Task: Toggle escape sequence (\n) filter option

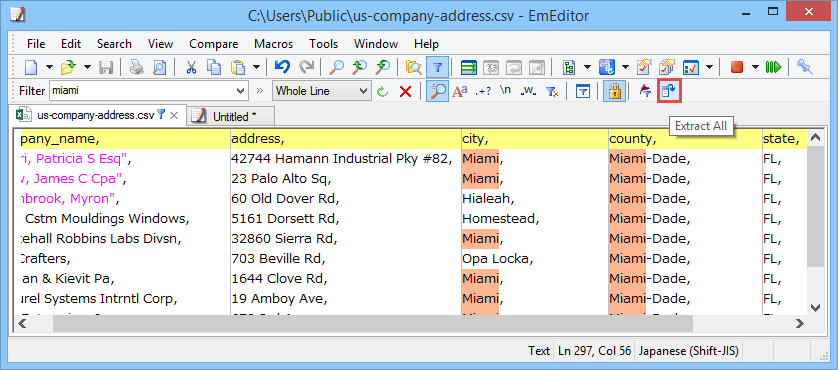Action: pos(506,91)
